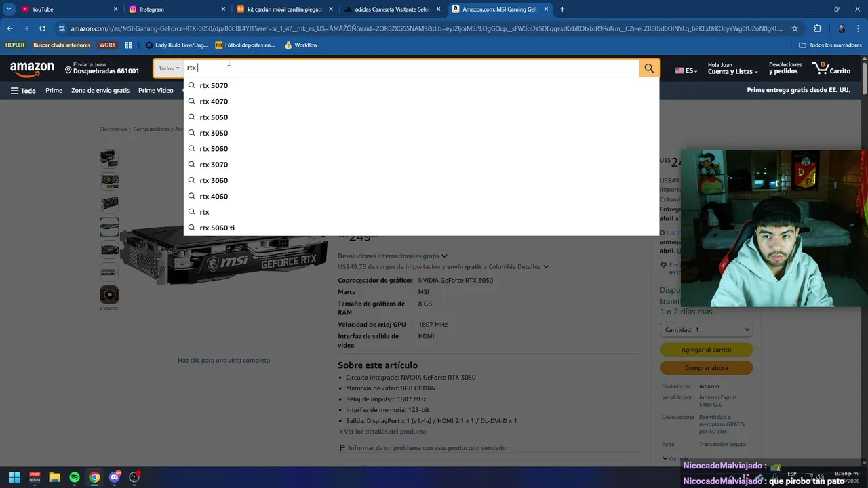Open Todos los marcadores folder
This screenshot has width=868, height=488.
pos(830,45)
